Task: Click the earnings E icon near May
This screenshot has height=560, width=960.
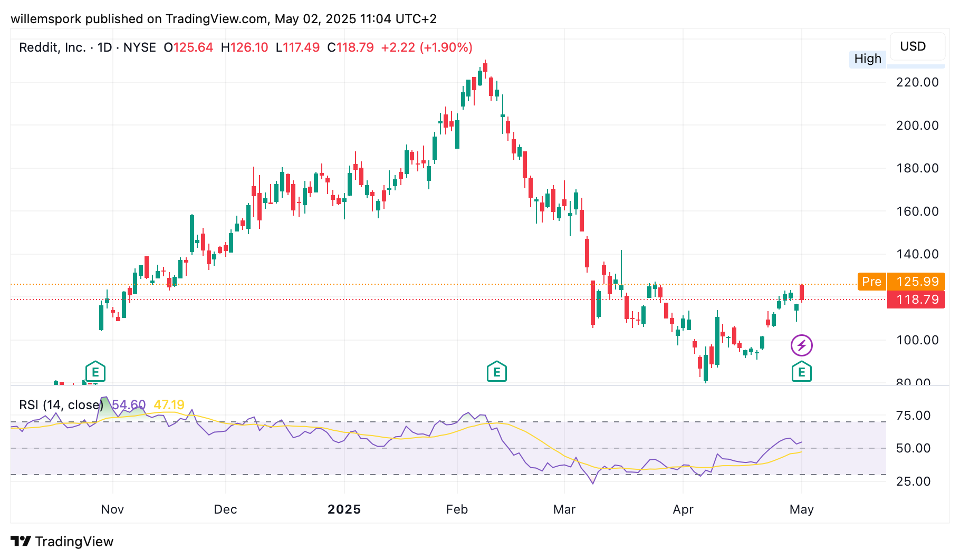Action: tap(801, 372)
